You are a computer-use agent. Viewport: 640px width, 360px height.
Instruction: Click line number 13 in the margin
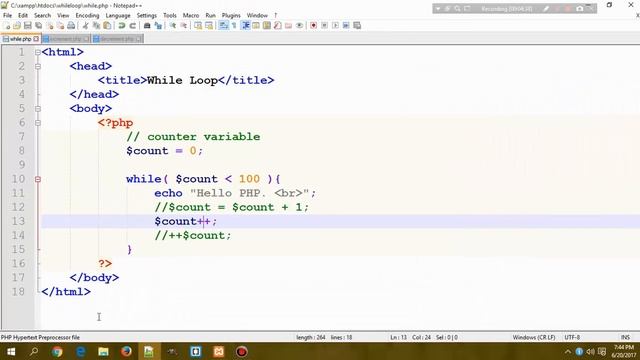[18, 221]
